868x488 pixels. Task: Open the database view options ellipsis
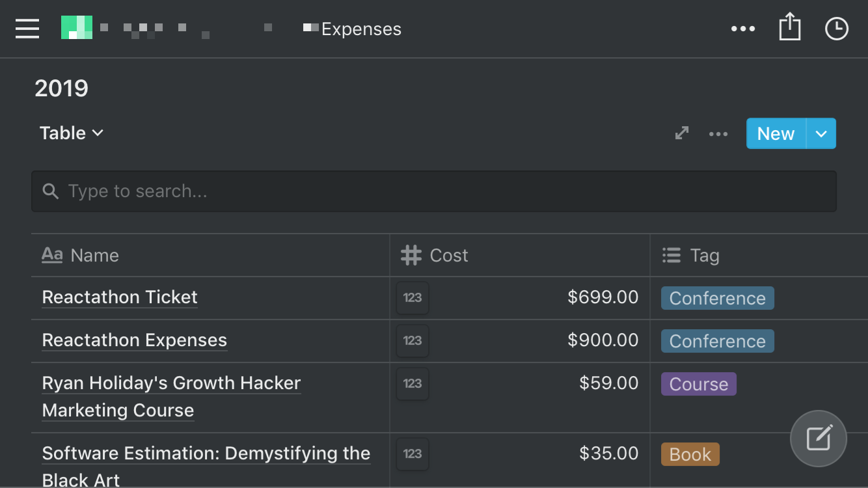718,133
